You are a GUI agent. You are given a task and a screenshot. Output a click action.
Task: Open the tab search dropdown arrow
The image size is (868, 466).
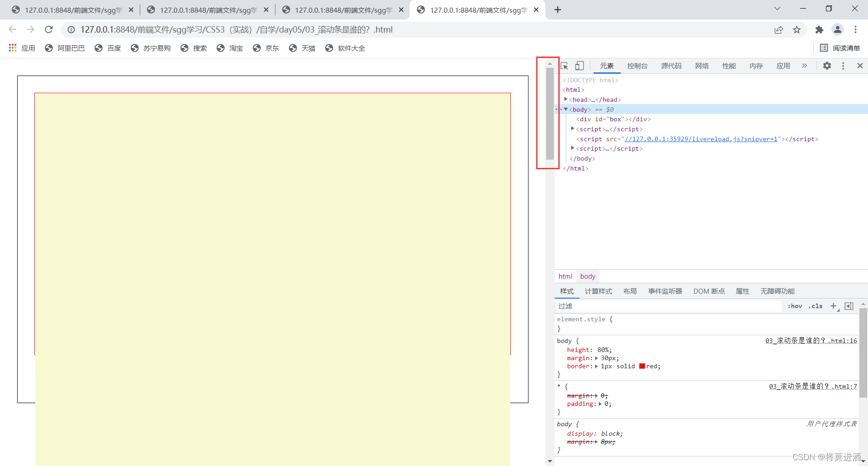pyautogui.click(x=777, y=9)
